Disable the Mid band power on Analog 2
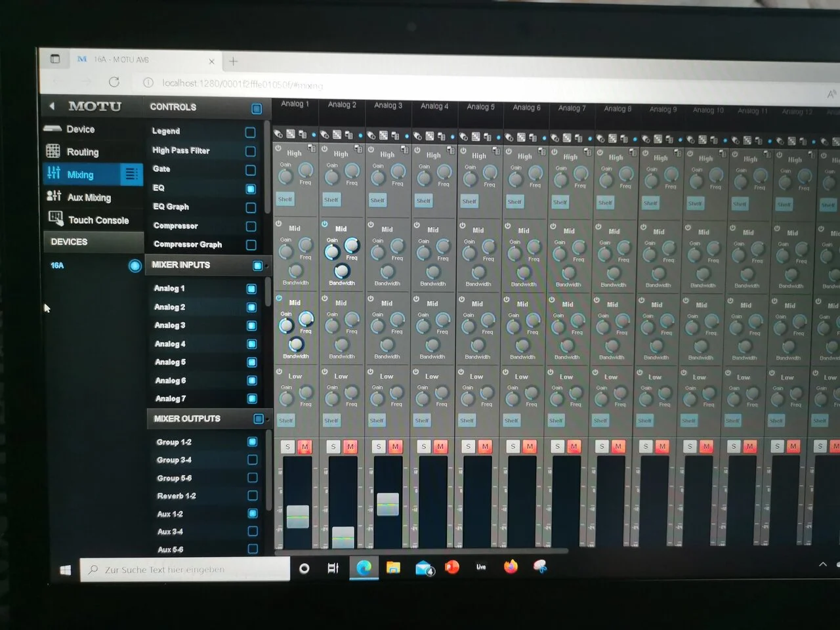The width and height of the screenshot is (840, 630). 325,224
